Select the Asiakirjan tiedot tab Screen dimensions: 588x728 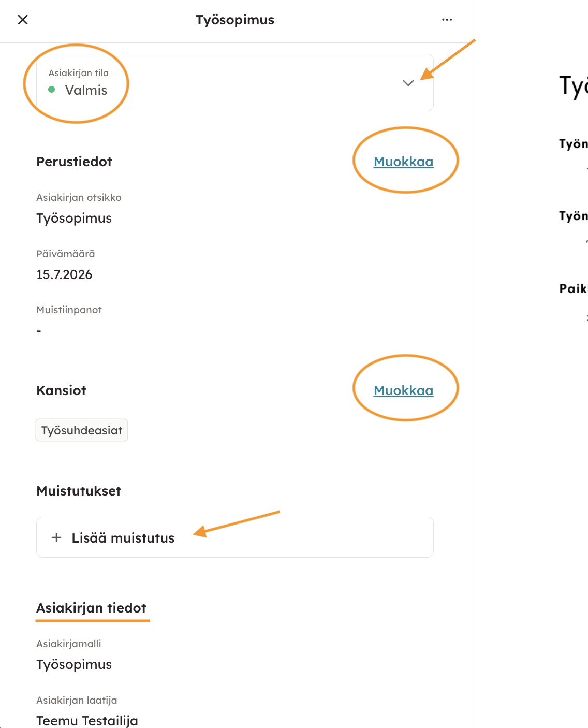pos(92,608)
